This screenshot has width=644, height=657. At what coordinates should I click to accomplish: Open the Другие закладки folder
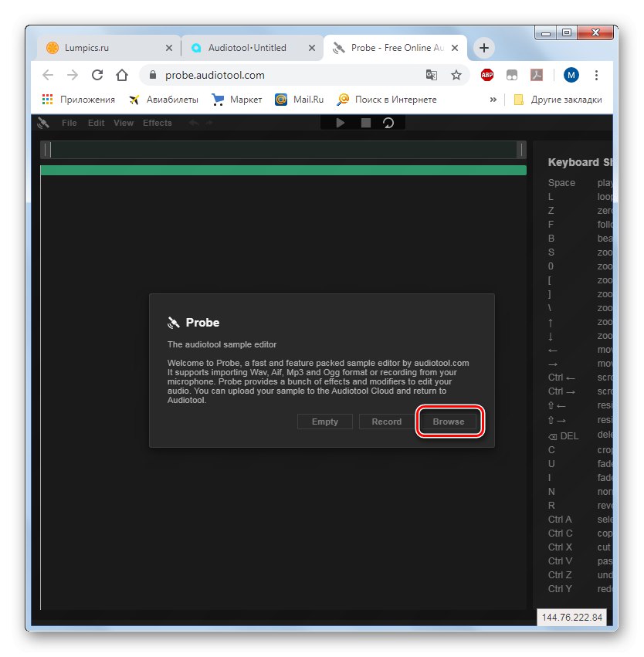coord(558,100)
